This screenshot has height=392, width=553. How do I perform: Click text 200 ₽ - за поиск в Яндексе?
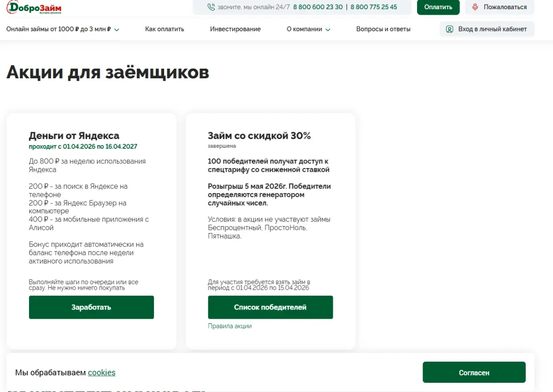78,190
